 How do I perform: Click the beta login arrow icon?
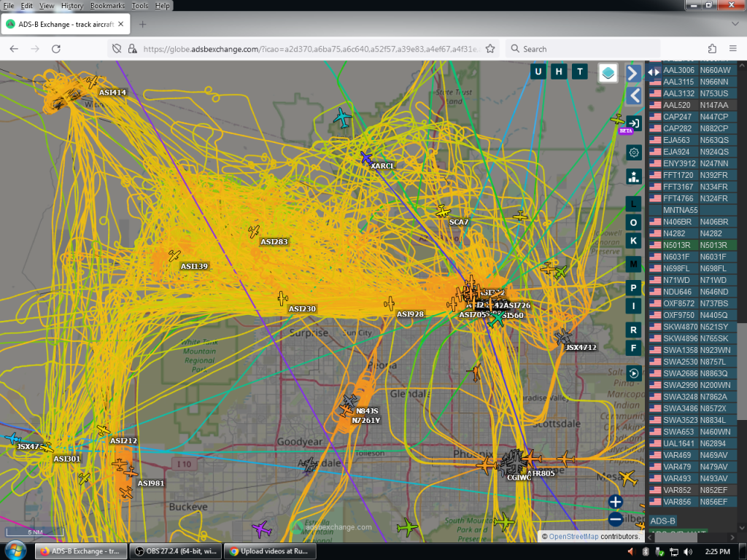tap(633, 123)
